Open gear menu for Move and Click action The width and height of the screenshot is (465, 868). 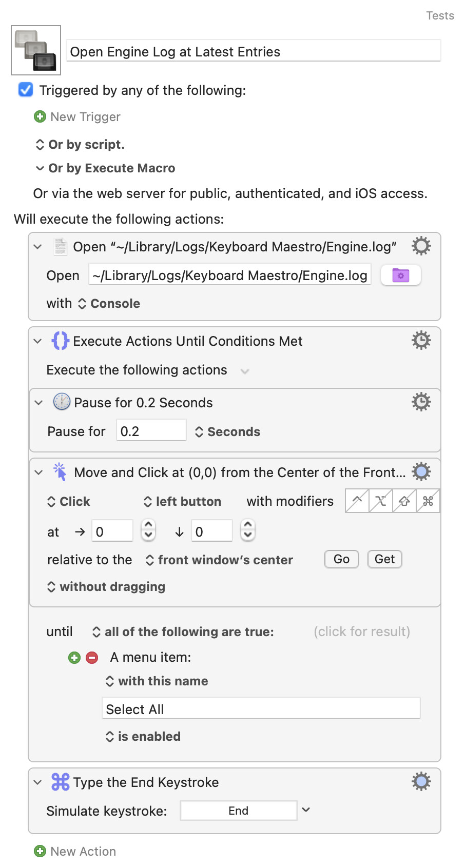pos(421,472)
